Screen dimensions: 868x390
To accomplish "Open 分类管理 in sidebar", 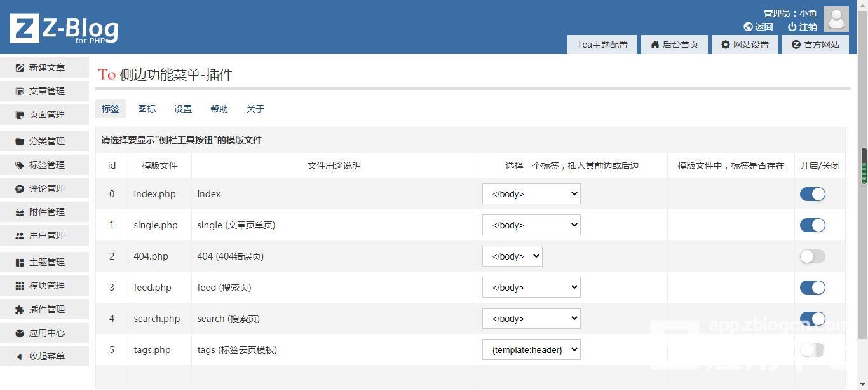I will click(44, 141).
